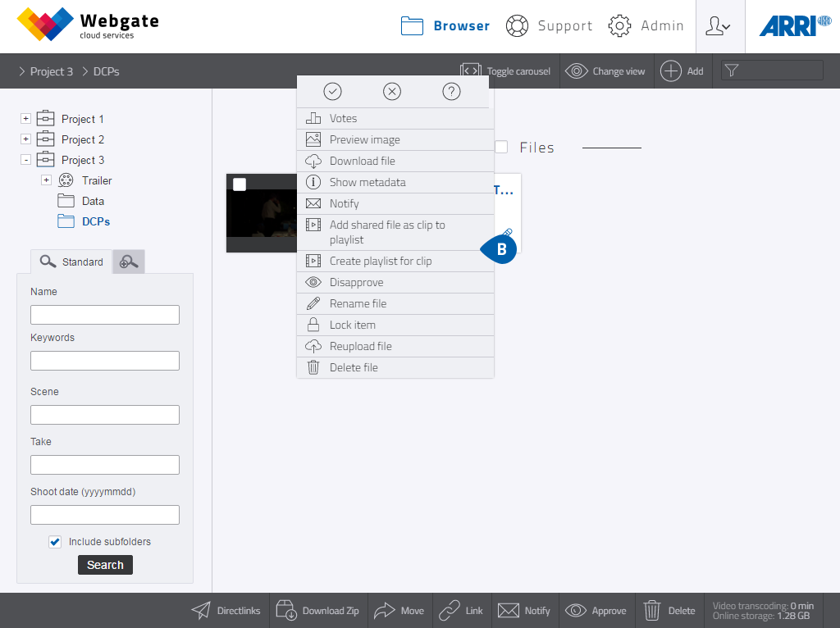Open the Support section
The image size is (840, 628).
[549, 25]
